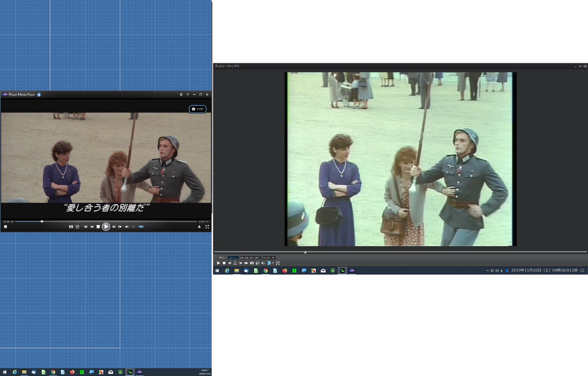Click the zoom magnifier icon in Power Media Player
The height and width of the screenshot is (376, 588).
(134, 227)
